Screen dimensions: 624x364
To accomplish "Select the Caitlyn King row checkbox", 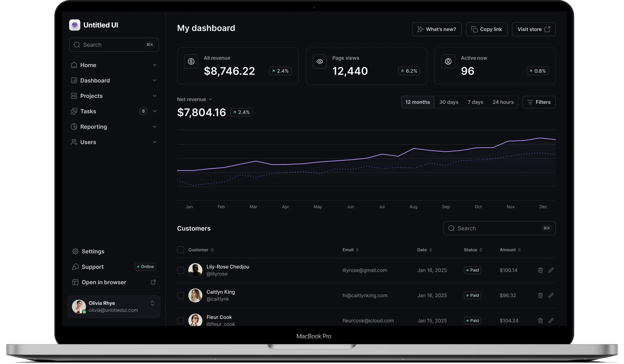I will 180,295.
